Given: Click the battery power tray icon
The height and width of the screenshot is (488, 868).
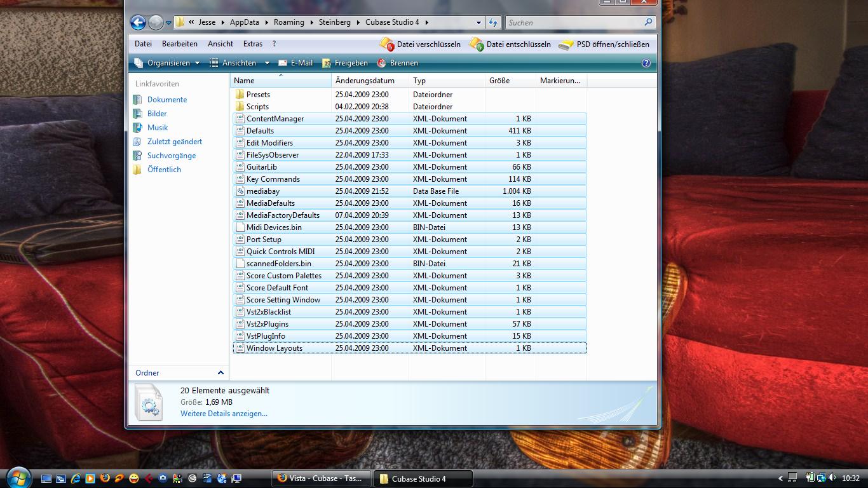Looking at the screenshot, I should [811, 478].
